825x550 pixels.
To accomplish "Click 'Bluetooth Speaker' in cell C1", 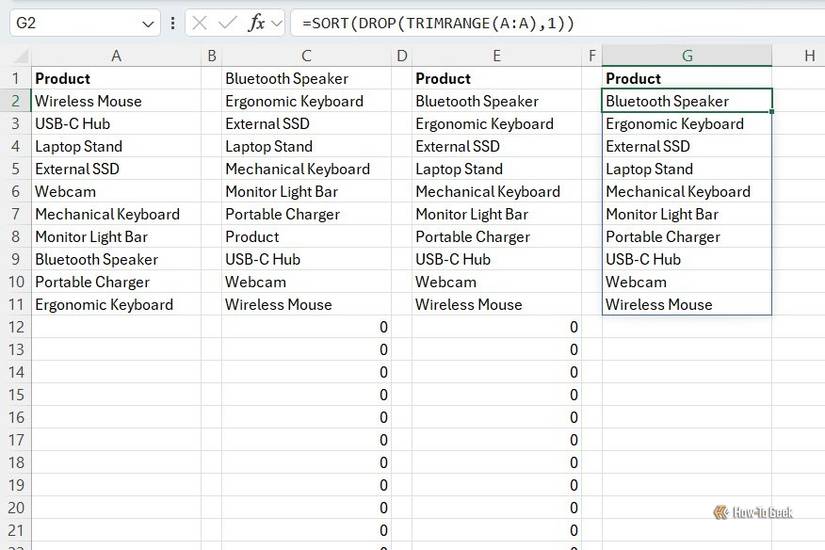I will click(x=287, y=78).
